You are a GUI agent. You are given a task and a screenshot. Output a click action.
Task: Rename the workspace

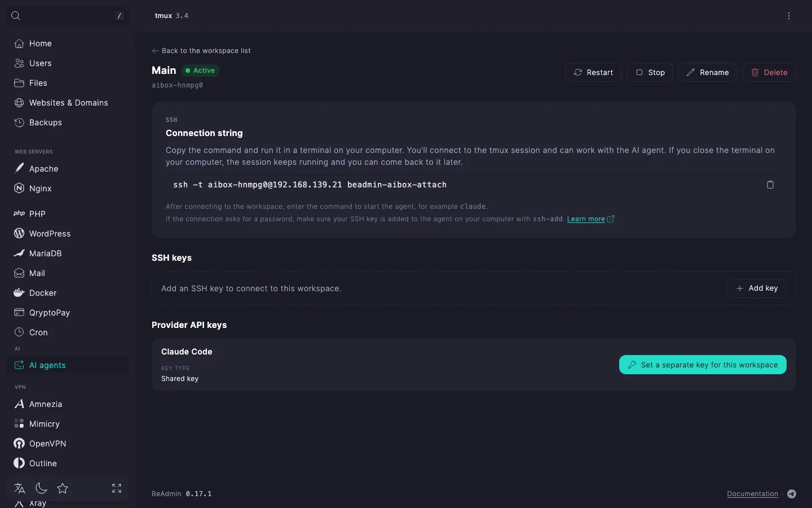[708, 72]
